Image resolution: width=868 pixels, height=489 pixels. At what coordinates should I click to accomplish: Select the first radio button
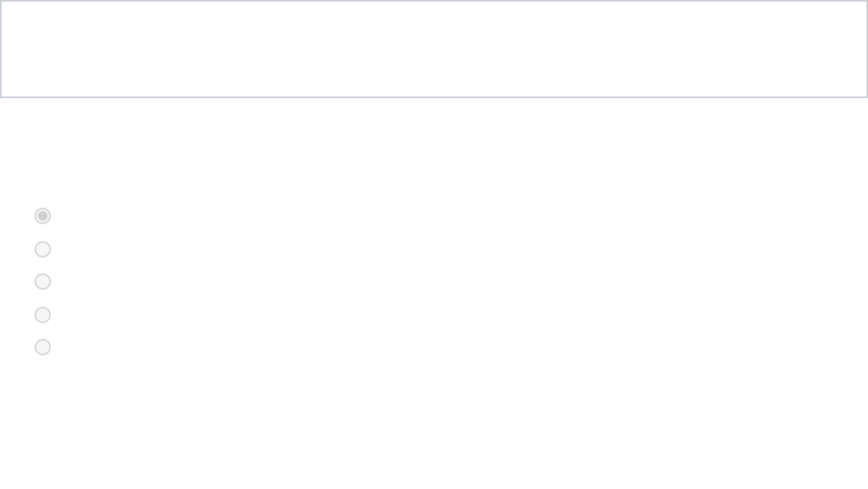tap(43, 216)
